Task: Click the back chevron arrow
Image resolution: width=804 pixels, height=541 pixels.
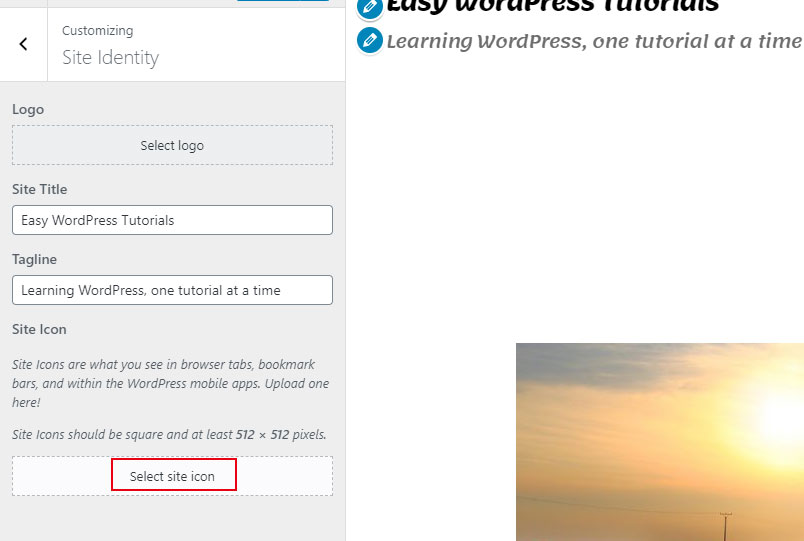Action: 23,45
